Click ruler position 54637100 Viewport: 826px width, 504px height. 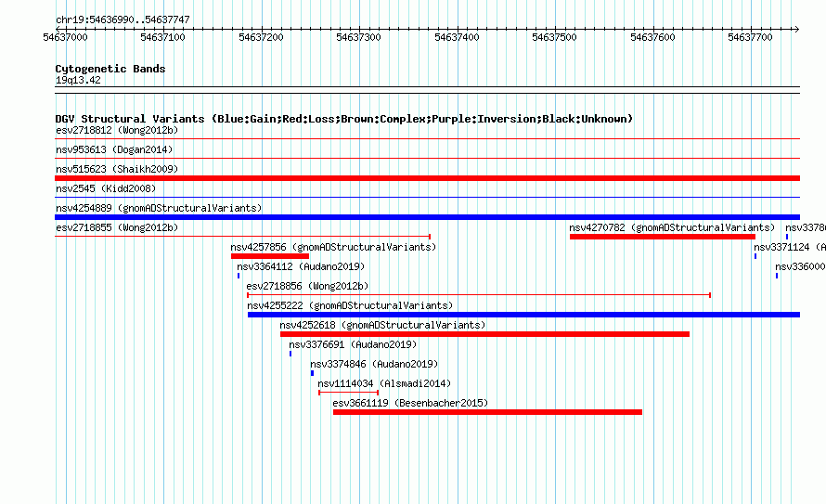[162, 37]
